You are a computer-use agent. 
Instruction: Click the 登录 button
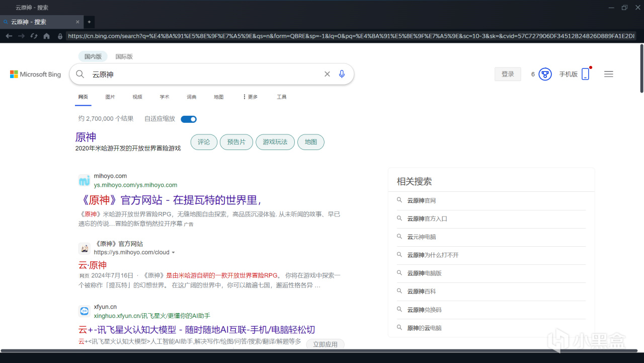point(508,74)
